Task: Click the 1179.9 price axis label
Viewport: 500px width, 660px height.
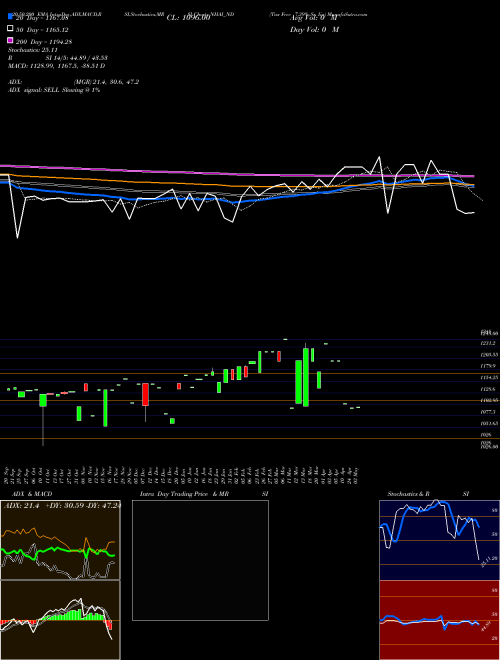Action: click(488, 366)
